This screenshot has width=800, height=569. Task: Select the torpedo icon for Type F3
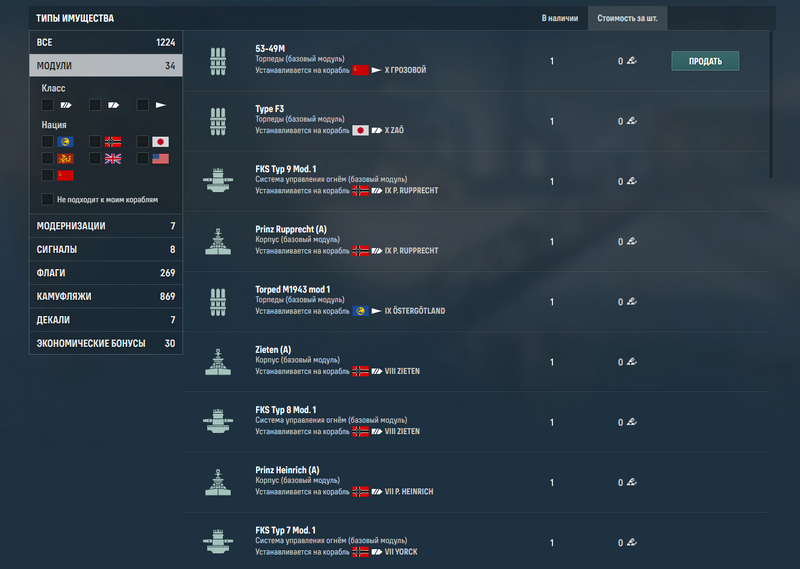(x=218, y=121)
